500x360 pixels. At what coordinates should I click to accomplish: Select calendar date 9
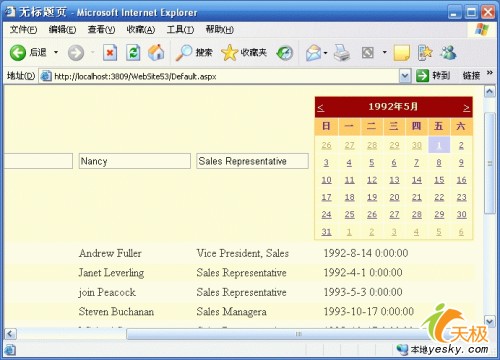(x=461, y=163)
